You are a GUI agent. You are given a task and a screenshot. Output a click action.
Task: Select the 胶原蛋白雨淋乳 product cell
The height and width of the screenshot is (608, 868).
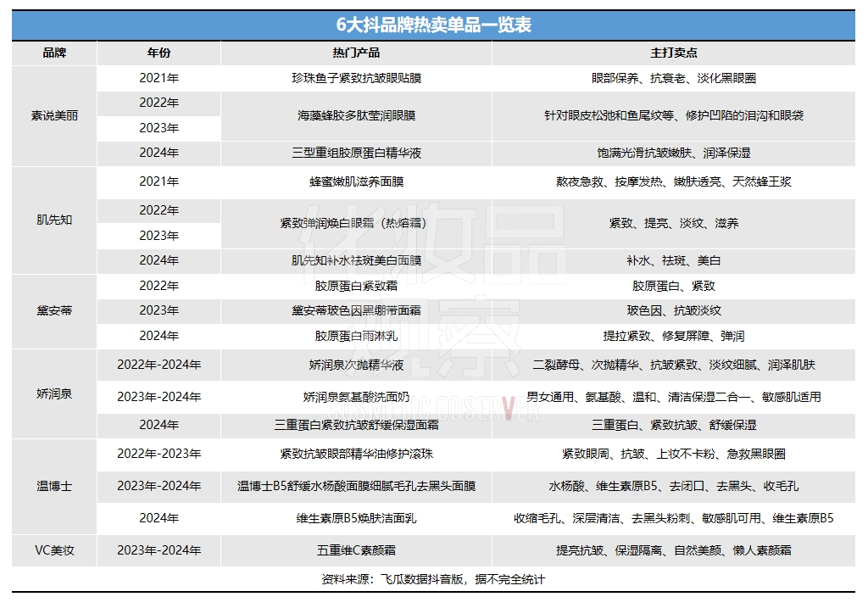point(356,336)
